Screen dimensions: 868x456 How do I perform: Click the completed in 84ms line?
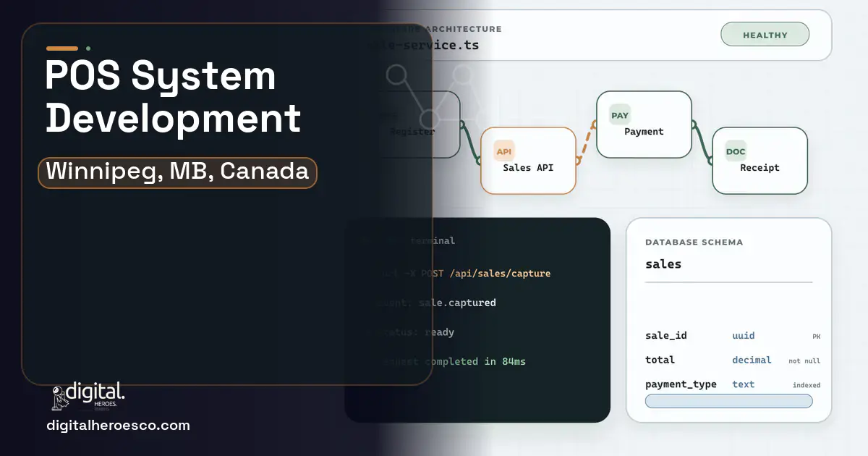(x=475, y=361)
